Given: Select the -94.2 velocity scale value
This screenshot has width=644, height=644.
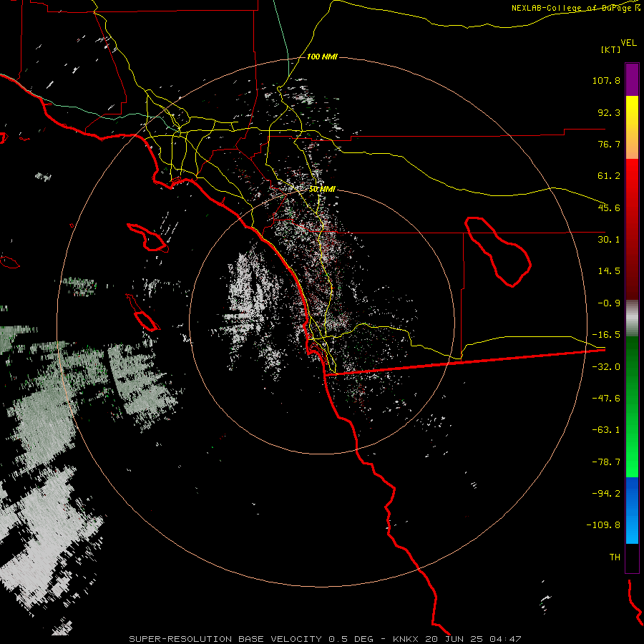Looking at the screenshot, I should coord(606,493).
